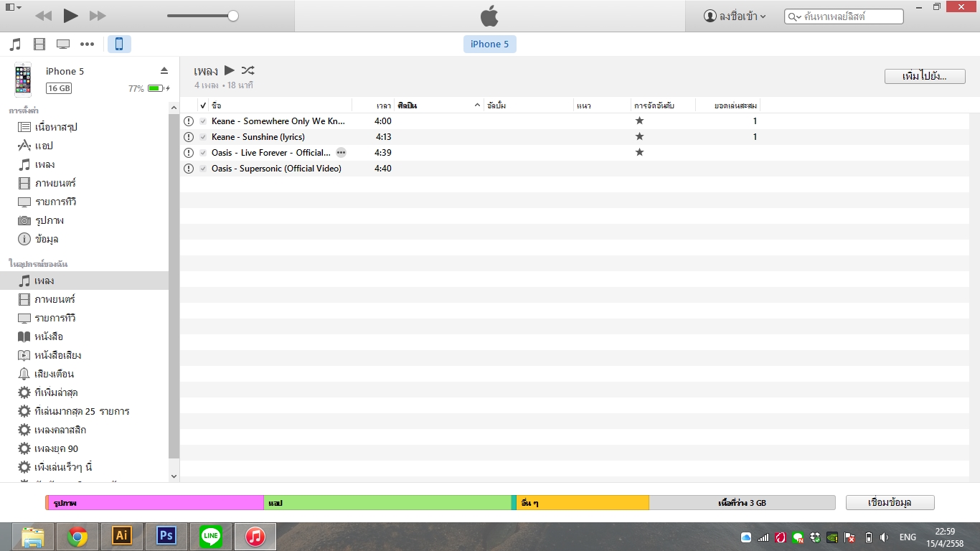The height and width of the screenshot is (551, 980).
Task: Open the Movies library film icon
Action: [x=39, y=44]
